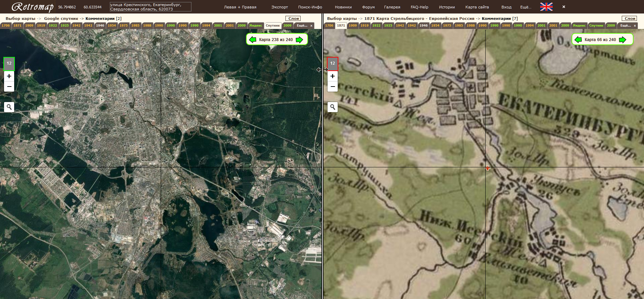Zoom in on the left satellite map
Viewport: 644px width, 299px height.
click(x=9, y=76)
